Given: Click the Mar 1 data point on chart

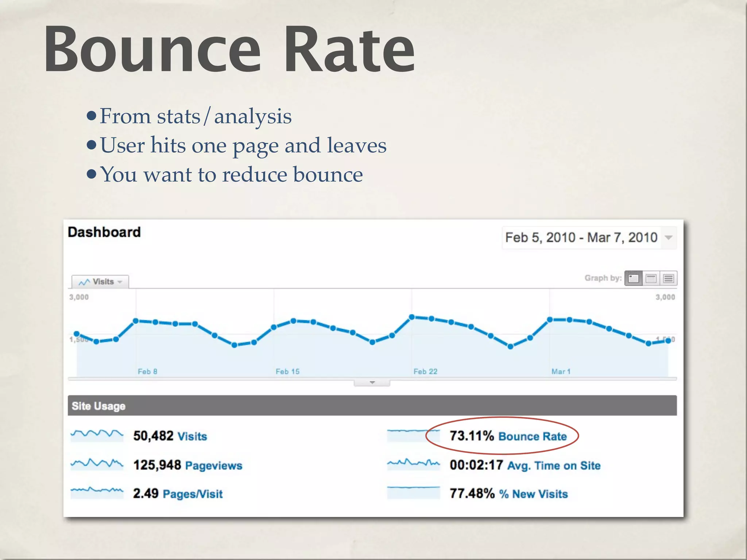Looking at the screenshot, I should tap(550, 320).
